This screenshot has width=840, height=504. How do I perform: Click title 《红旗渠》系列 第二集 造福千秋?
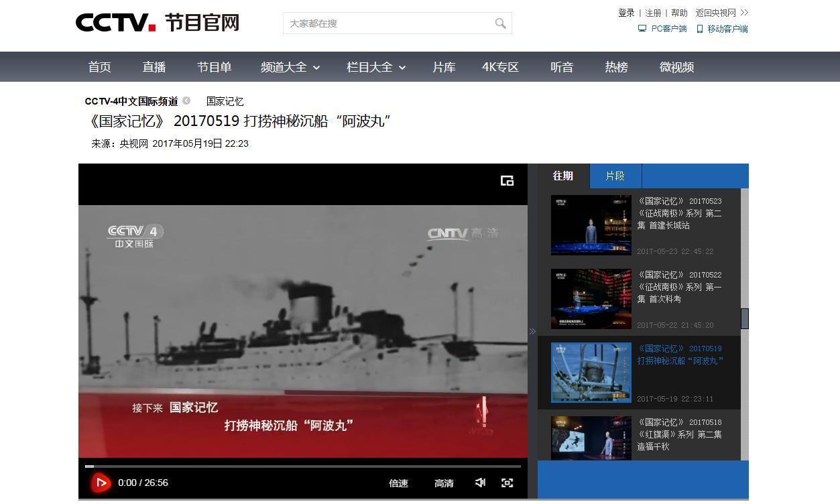click(679, 434)
